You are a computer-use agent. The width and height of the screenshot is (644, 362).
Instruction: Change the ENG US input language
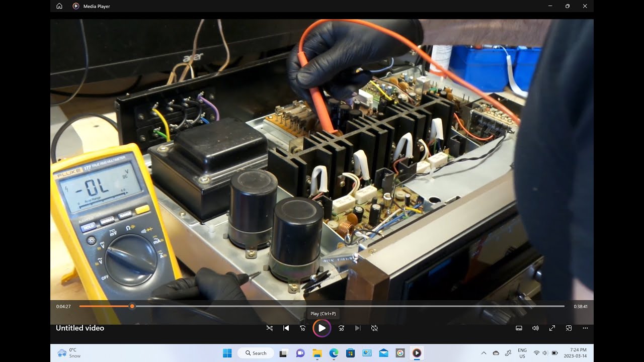(x=522, y=353)
